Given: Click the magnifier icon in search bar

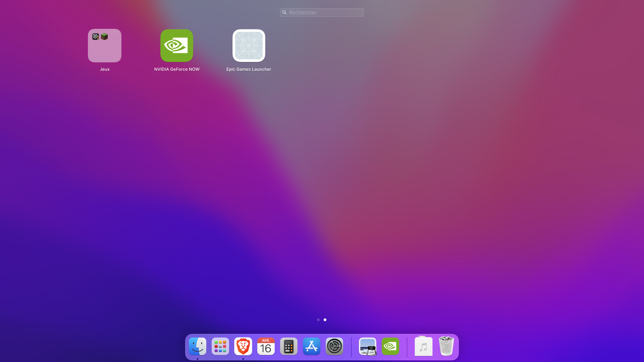Looking at the screenshot, I should tap(284, 12).
